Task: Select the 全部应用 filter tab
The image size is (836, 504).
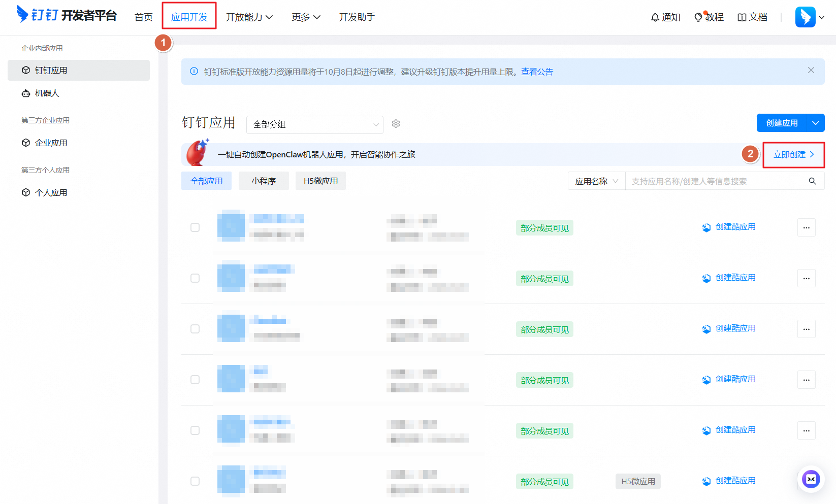Action: [206, 181]
